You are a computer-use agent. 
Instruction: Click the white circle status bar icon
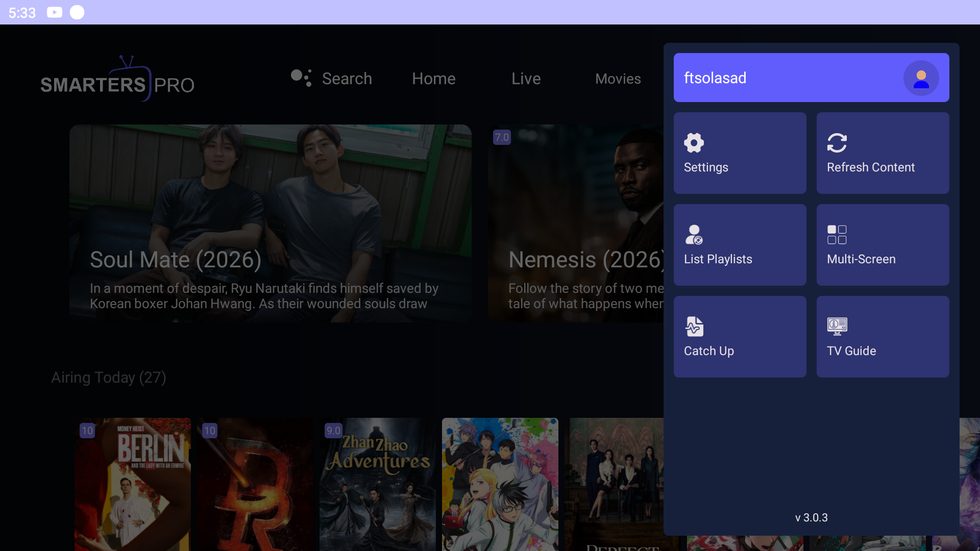(77, 12)
